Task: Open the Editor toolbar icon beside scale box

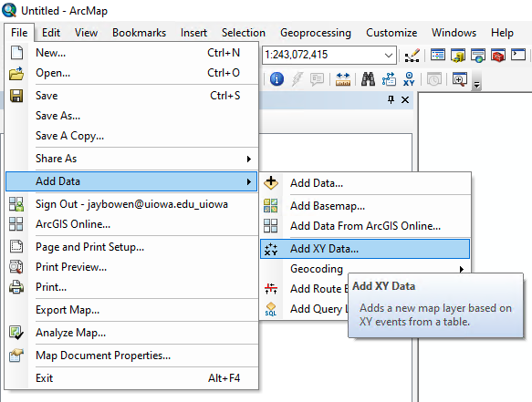Action: [x=412, y=56]
